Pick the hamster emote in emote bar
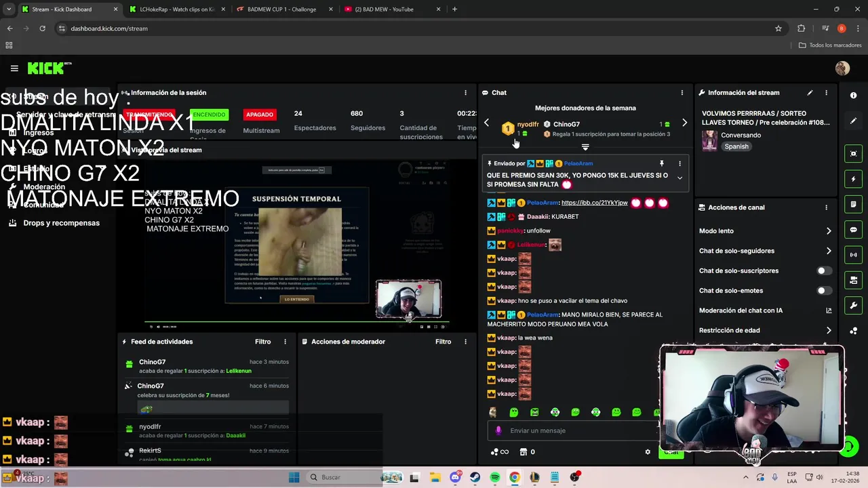Viewport: 868px width, 488px height. click(x=493, y=412)
